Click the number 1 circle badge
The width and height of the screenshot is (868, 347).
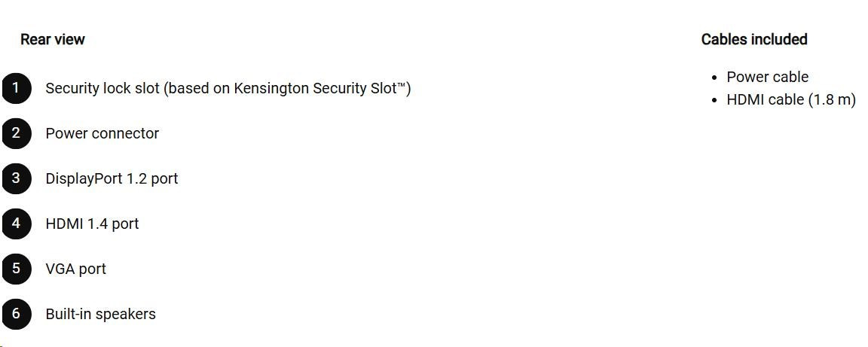coord(16,89)
